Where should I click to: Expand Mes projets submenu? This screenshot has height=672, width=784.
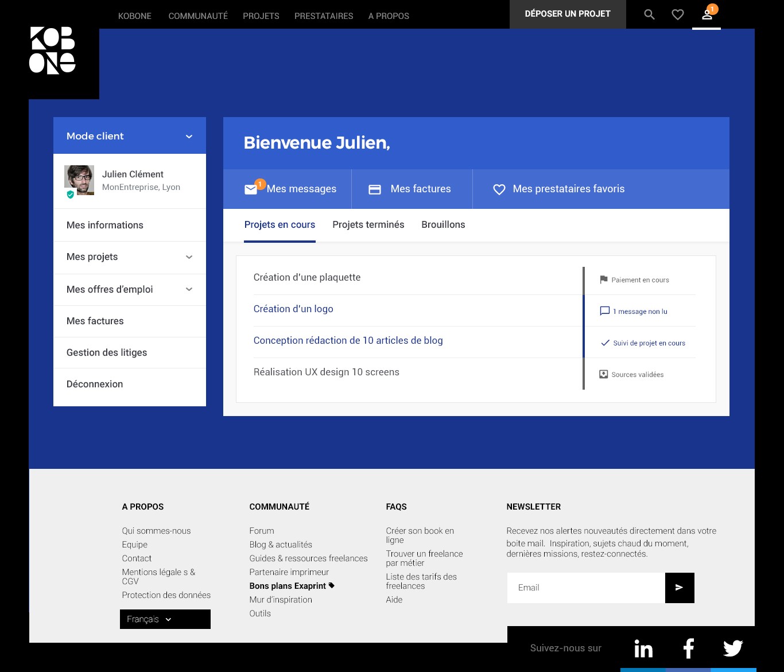point(189,257)
